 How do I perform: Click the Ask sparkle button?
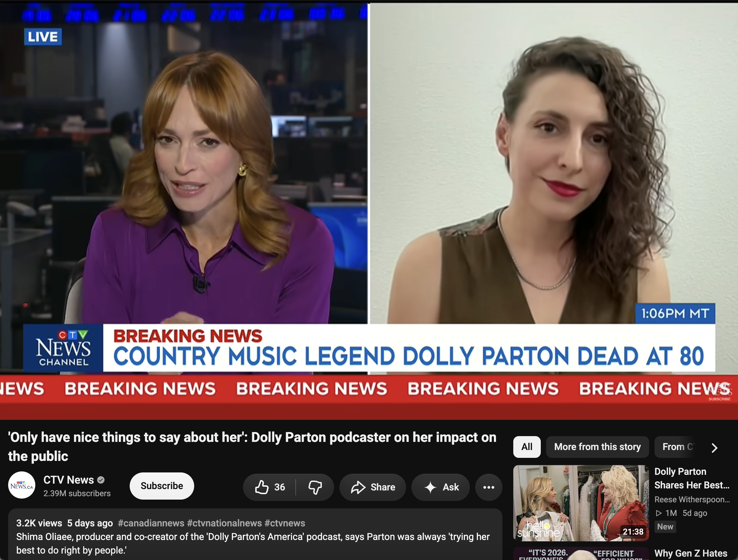pos(441,487)
